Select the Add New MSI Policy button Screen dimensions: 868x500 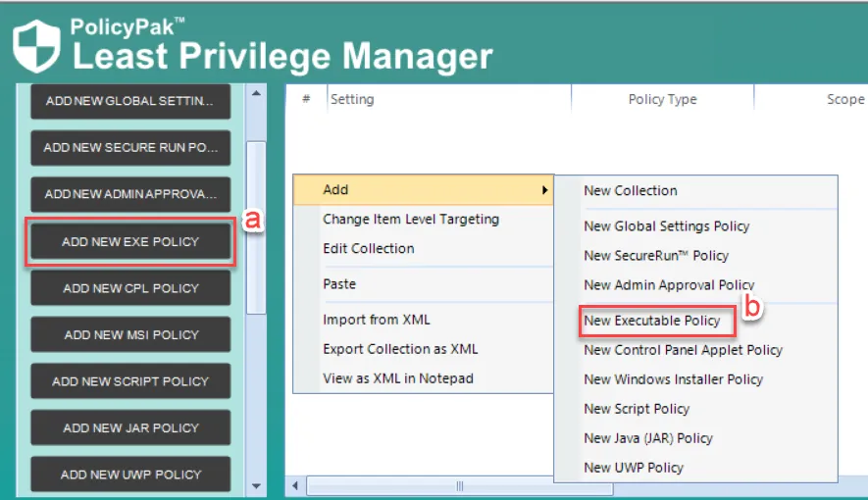pos(130,334)
